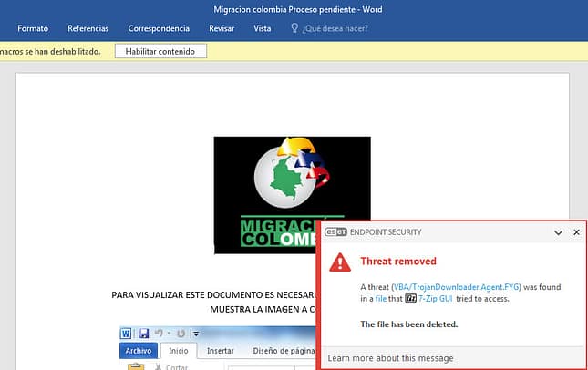This screenshot has height=370, width=588.
Task: Click the 'Threat removed' heading
Action: click(398, 262)
